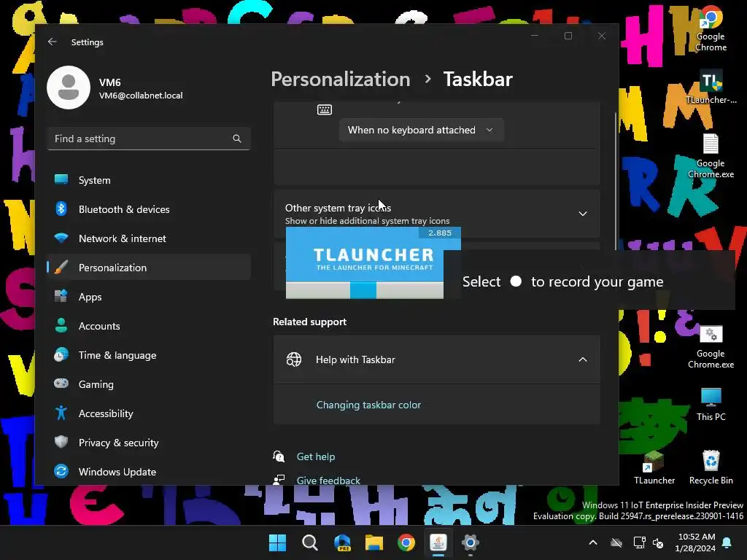The image size is (747, 560).
Task: Click the Settings window scrollbar
Action: [616, 181]
